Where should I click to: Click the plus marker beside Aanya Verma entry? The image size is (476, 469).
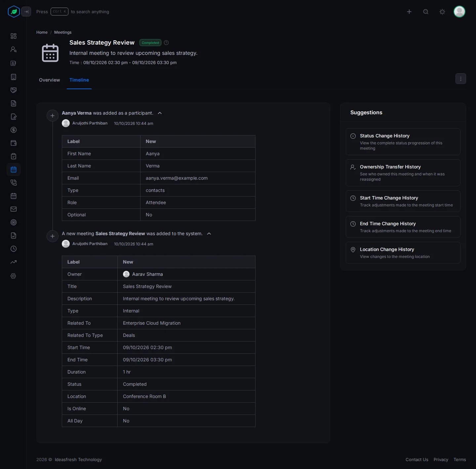tap(53, 116)
